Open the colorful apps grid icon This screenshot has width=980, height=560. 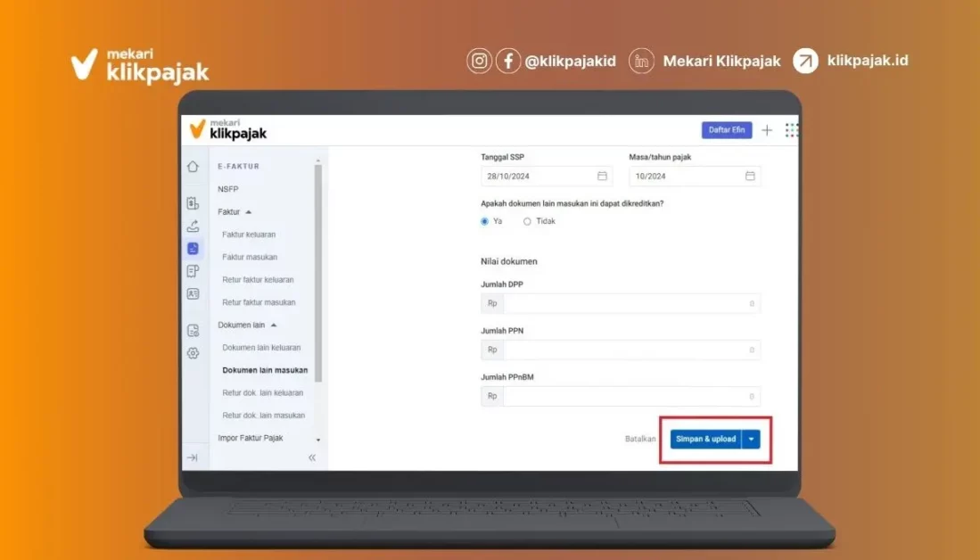point(791,130)
